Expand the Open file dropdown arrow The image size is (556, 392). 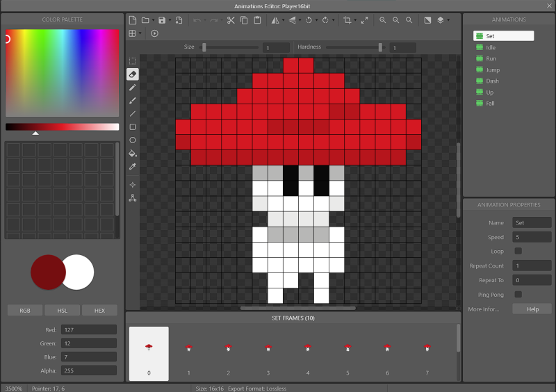[x=153, y=20]
